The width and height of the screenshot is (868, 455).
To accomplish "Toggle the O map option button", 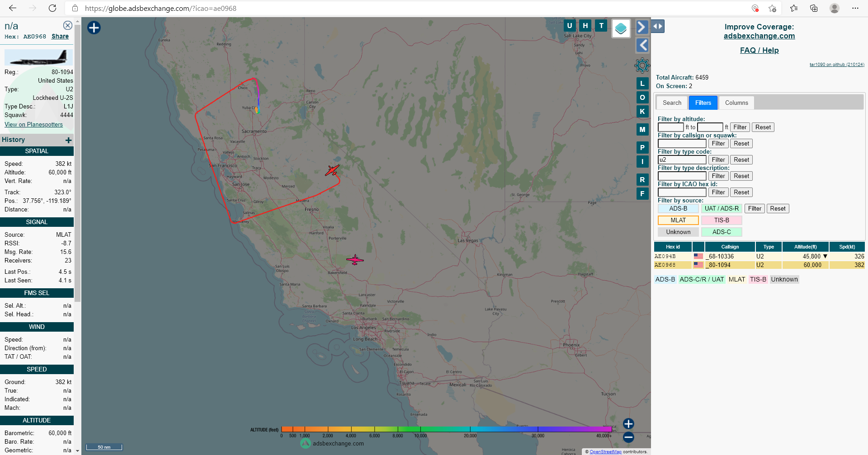I will (x=642, y=98).
